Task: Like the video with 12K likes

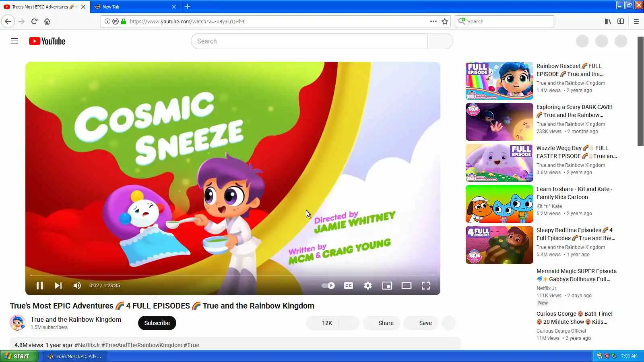Action: click(323, 323)
